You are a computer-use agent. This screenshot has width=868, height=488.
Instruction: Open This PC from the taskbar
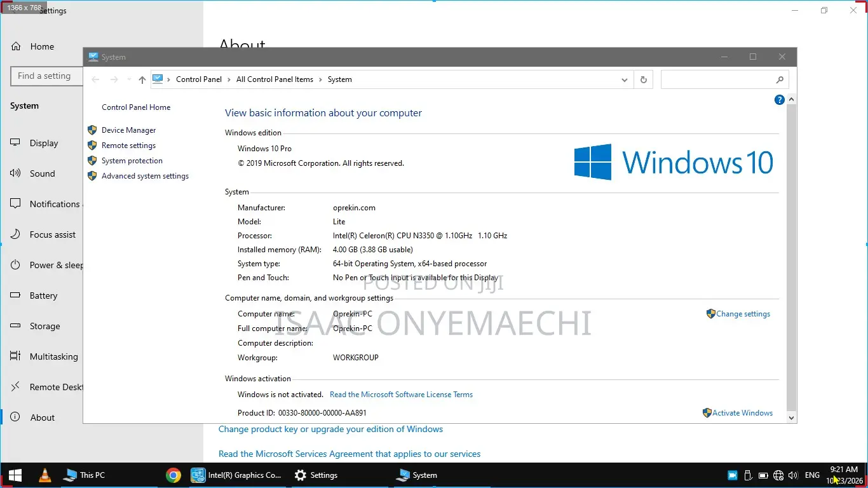85,475
